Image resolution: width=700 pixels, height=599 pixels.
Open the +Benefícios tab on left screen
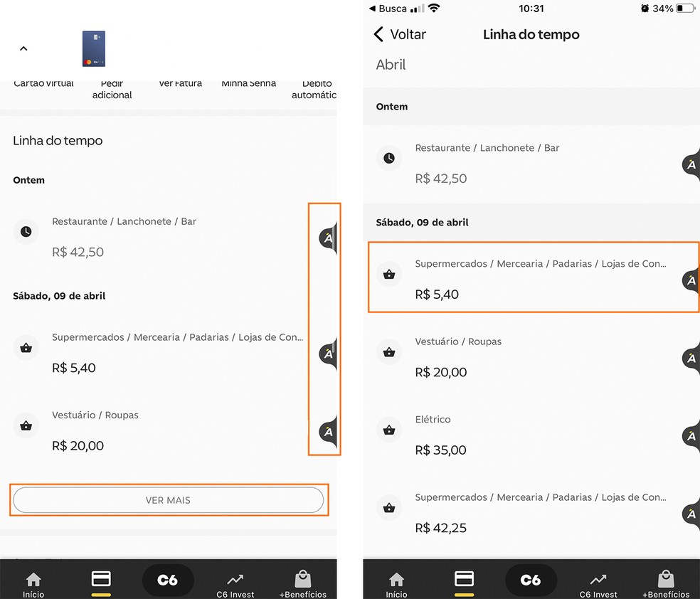coord(302,583)
